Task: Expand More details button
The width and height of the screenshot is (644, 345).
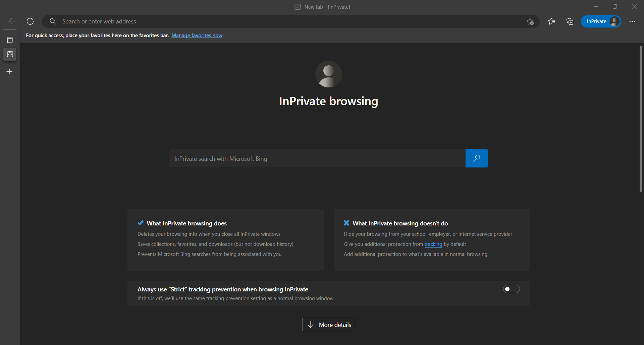Action: click(x=329, y=325)
